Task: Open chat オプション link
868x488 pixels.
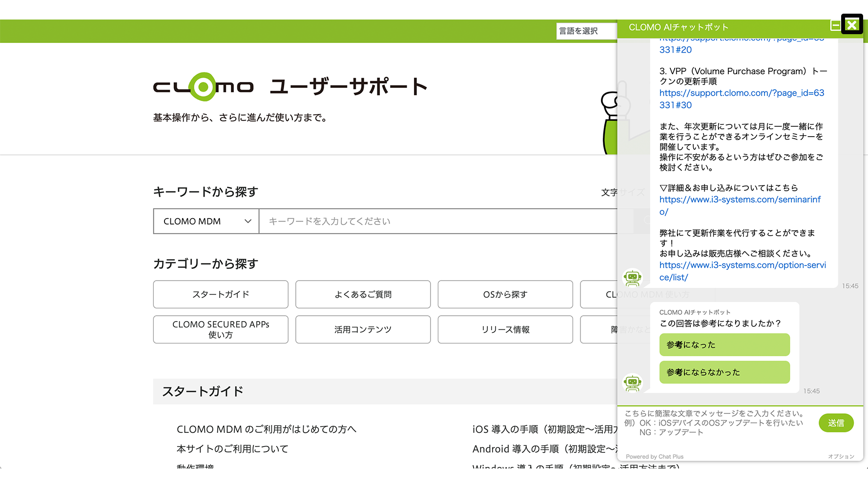Action: pyautogui.click(x=841, y=456)
